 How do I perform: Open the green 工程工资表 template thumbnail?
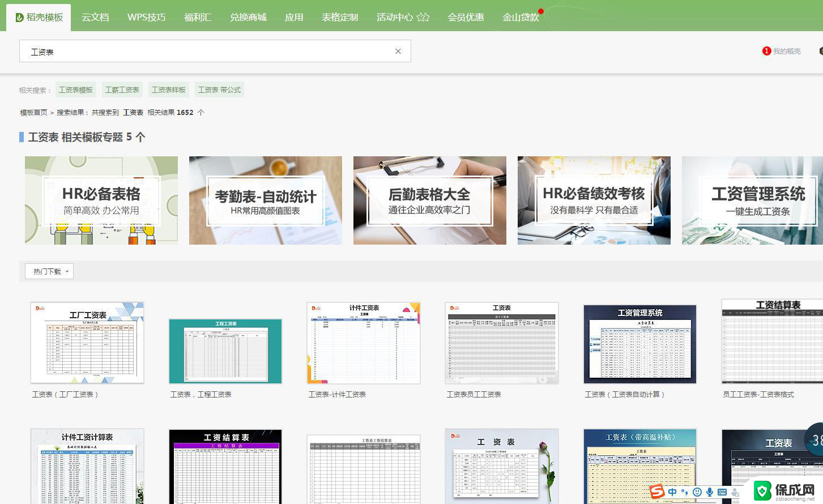(225, 351)
